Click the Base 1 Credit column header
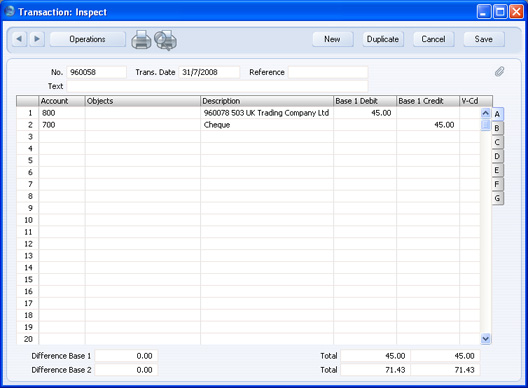The image size is (528, 388). pos(428,101)
